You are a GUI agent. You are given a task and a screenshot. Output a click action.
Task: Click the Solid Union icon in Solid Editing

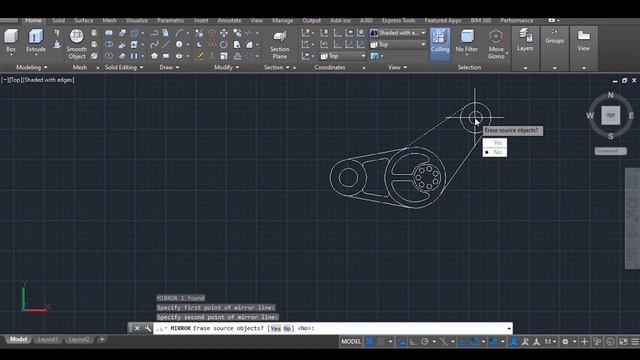tap(109, 33)
